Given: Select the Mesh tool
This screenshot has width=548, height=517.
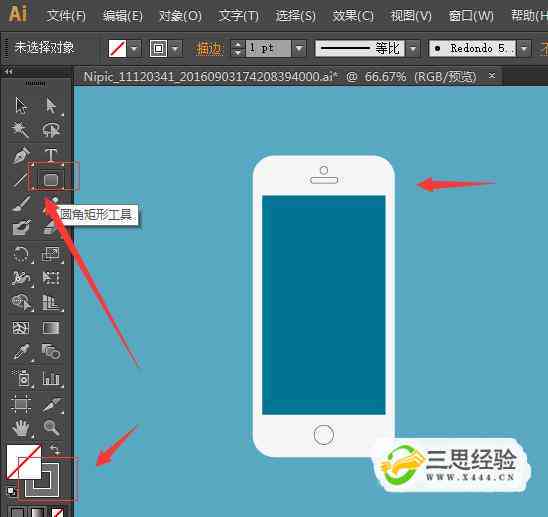Looking at the screenshot, I should (21, 328).
